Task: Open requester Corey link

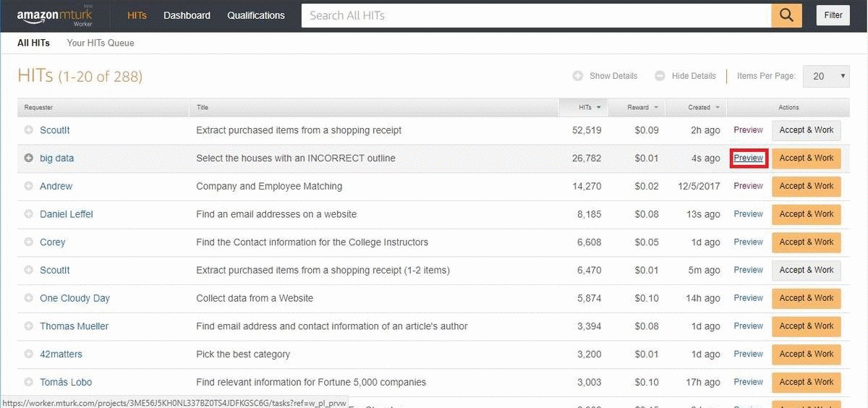Action: (x=52, y=242)
